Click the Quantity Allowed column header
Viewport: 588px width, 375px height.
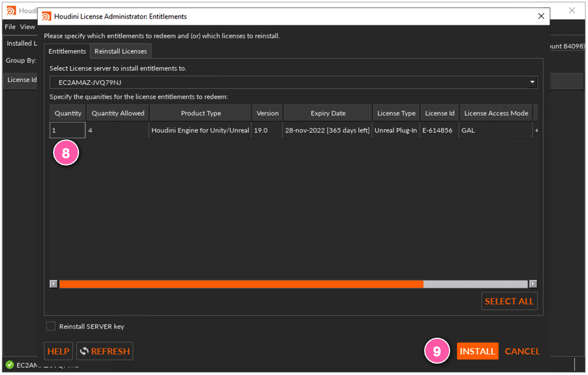(x=117, y=114)
